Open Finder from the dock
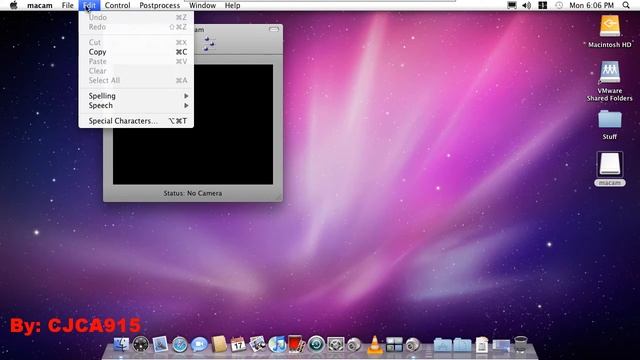The height and width of the screenshot is (360, 640). 121,344
